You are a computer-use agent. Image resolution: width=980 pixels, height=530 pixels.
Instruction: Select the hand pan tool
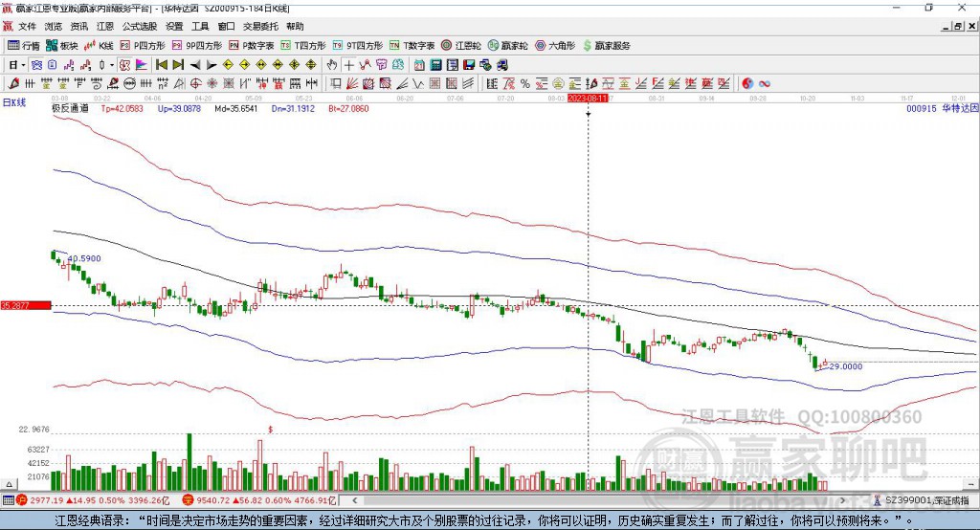tap(332, 65)
